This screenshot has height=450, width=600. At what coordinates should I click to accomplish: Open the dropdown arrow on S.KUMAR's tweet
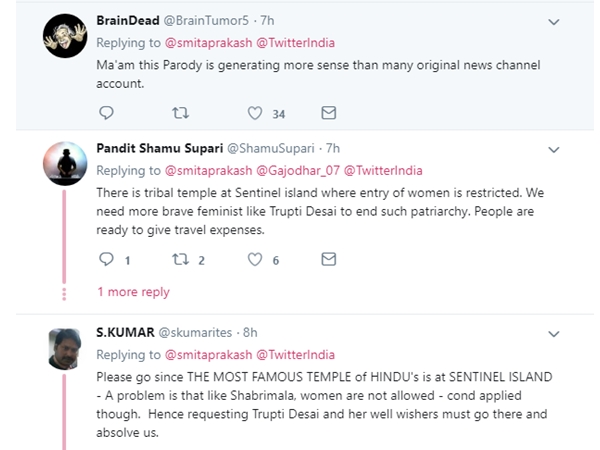coord(554,333)
